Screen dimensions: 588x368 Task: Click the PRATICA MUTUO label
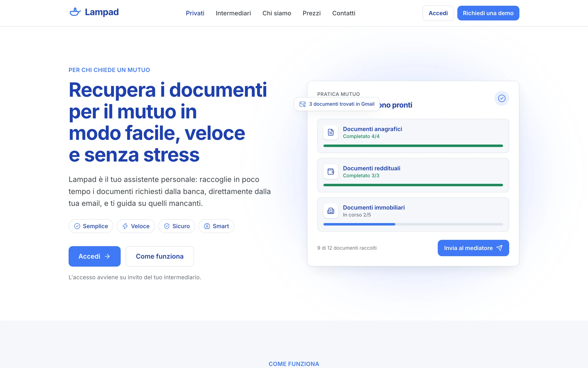click(x=338, y=94)
